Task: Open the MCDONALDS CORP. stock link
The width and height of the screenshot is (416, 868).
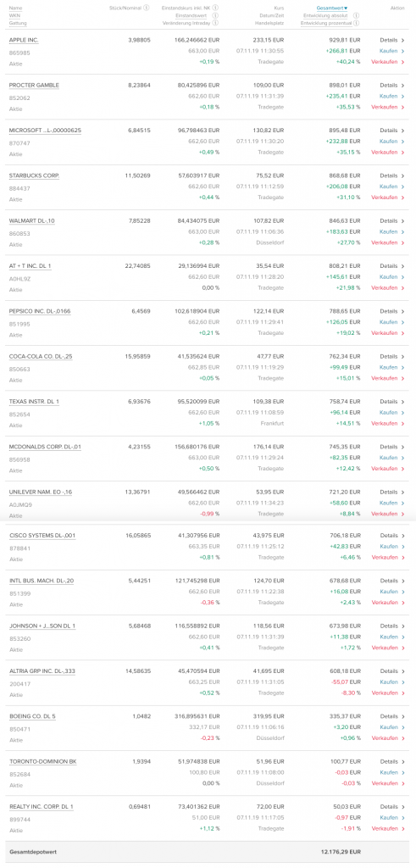Action: pos(46,447)
